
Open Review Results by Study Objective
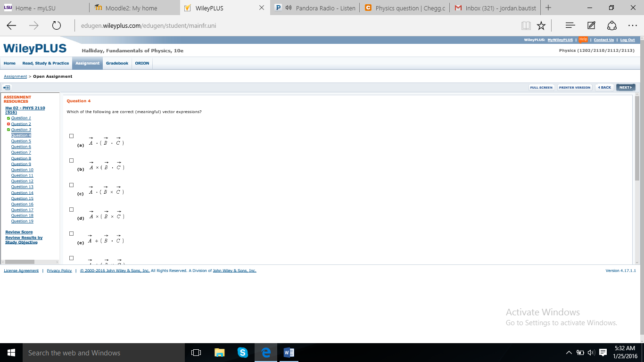24,240
